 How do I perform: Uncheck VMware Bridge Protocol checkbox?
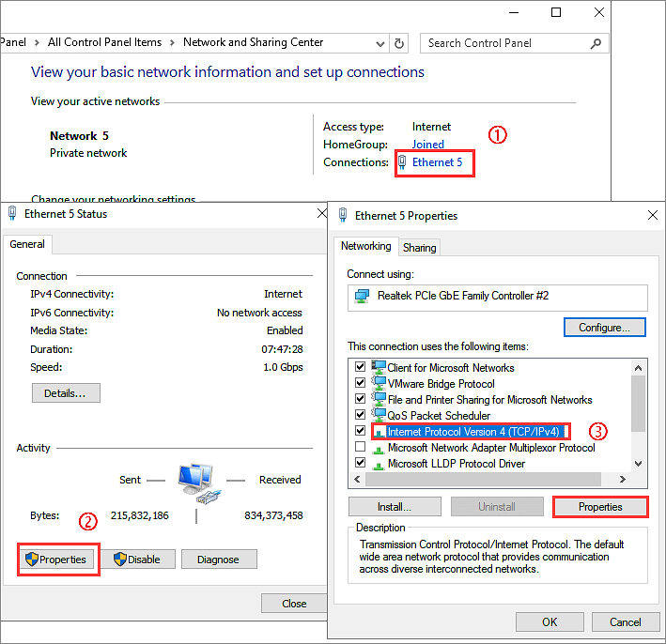360,384
